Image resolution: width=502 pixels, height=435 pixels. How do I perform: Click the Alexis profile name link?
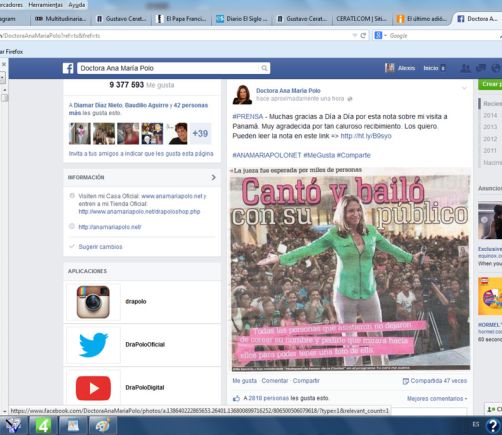(406, 68)
